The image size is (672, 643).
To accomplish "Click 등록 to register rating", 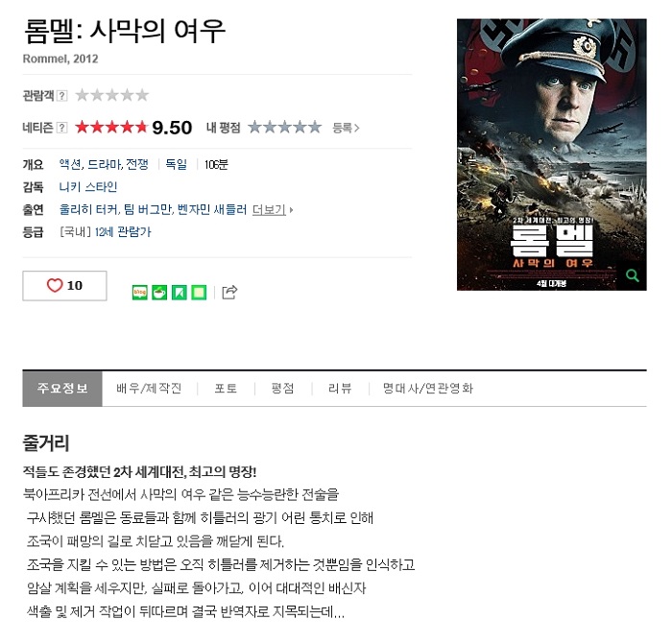I will 346,128.
